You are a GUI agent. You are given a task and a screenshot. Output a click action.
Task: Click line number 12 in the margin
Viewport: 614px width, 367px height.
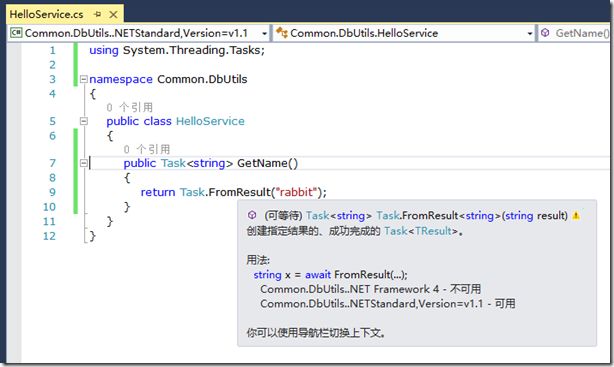(x=49, y=236)
